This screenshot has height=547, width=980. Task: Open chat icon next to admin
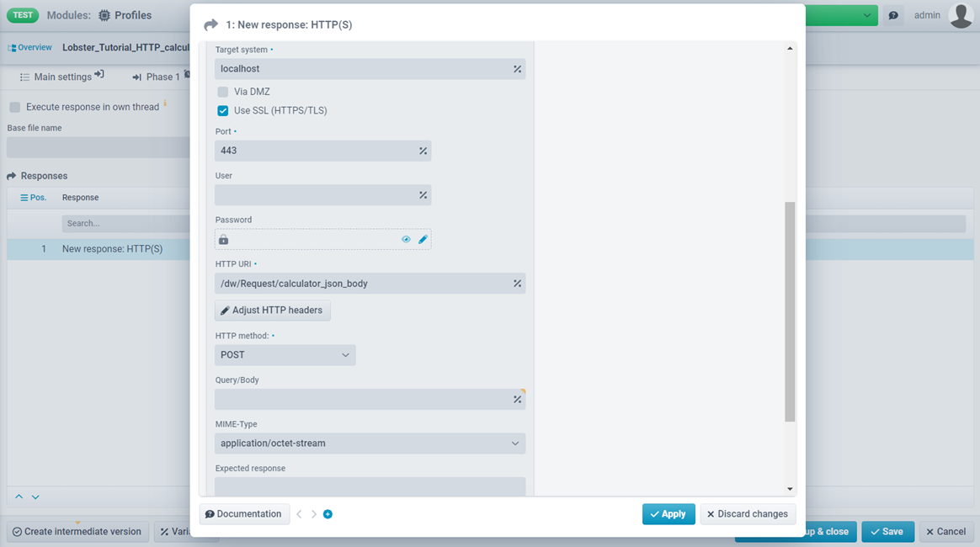[893, 15]
